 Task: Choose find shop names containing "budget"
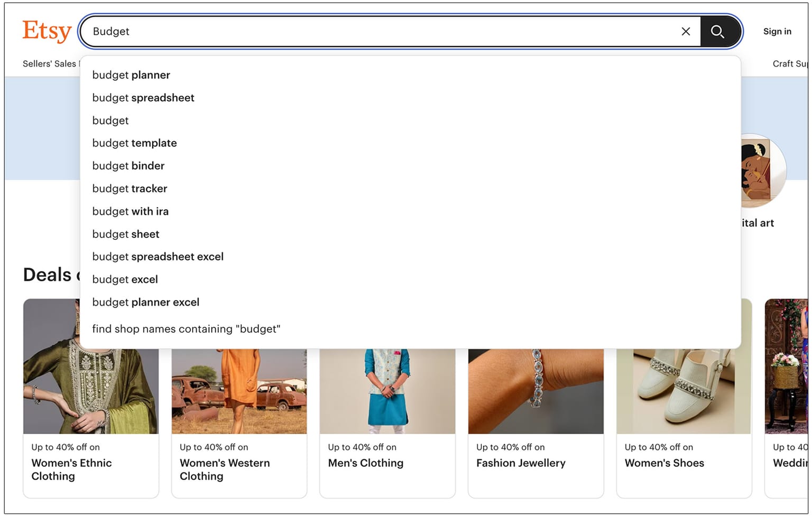pos(186,329)
